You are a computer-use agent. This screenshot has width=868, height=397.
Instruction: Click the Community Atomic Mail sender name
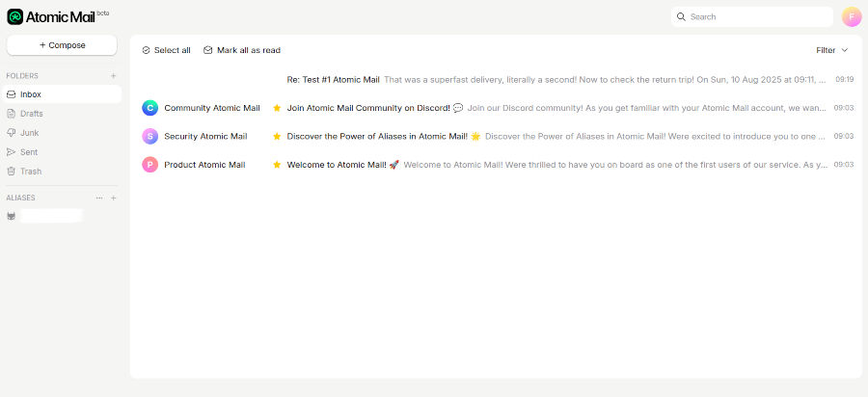coord(212,108)
